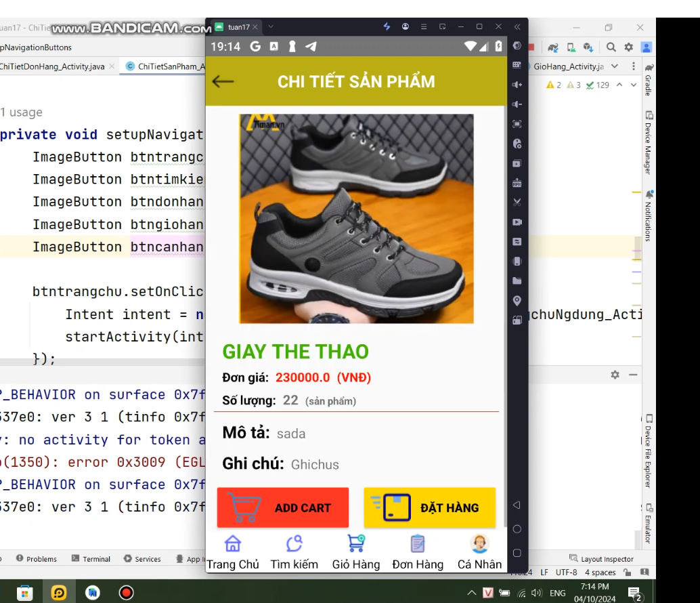Open the Notifications side panel

coord(649,215)
